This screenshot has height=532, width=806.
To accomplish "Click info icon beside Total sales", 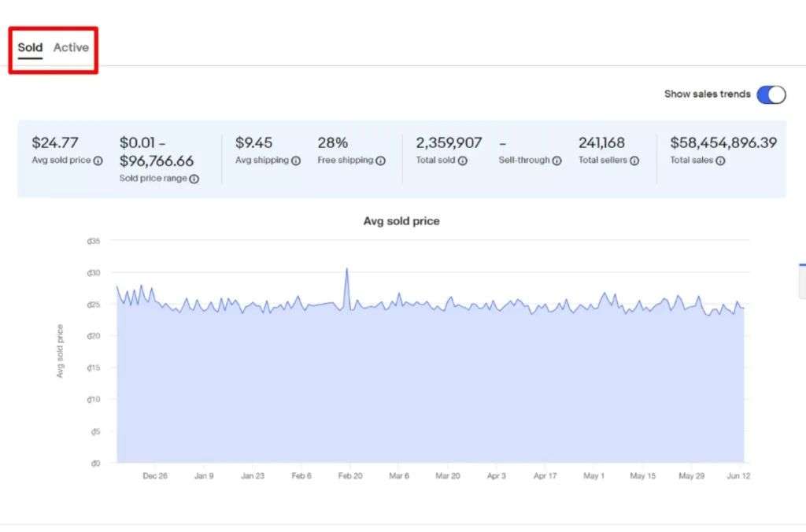I will pyautogui.click(x=720, y=161).
